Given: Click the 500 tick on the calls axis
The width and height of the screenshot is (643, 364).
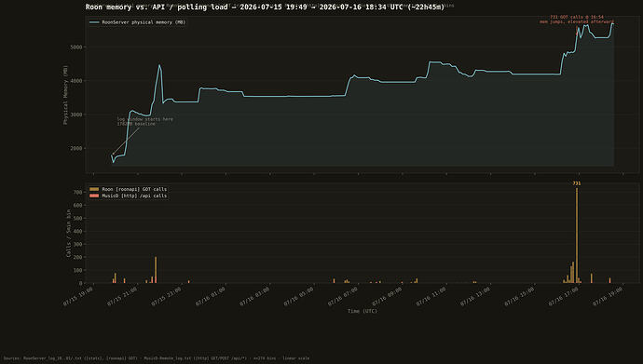Looking at the screenshot, I should pyautogui.click(x=78, y=218).
